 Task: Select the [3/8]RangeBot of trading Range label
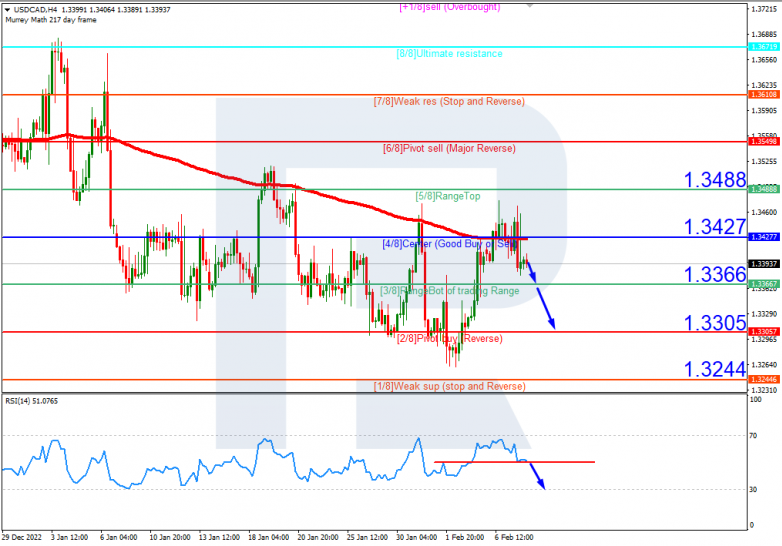tap(449, 291)
